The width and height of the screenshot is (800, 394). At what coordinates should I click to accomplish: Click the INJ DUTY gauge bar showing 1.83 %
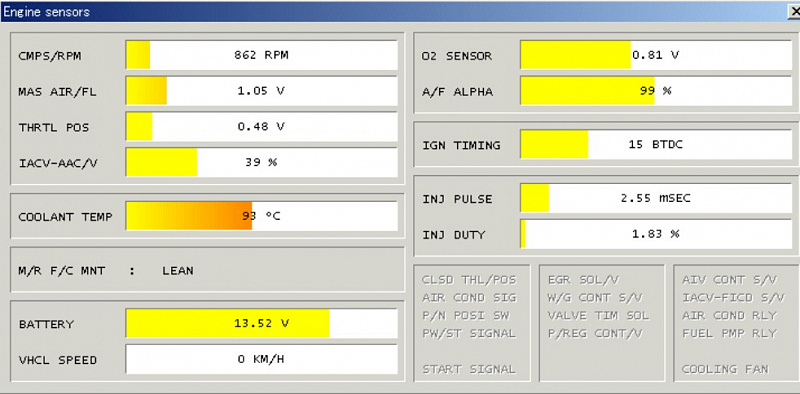(657, 234)
